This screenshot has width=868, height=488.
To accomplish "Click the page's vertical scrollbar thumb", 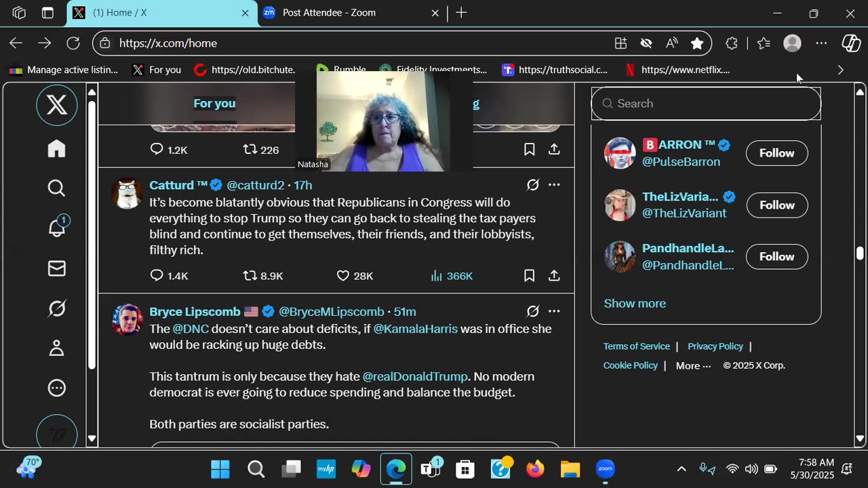I will 860,254.
